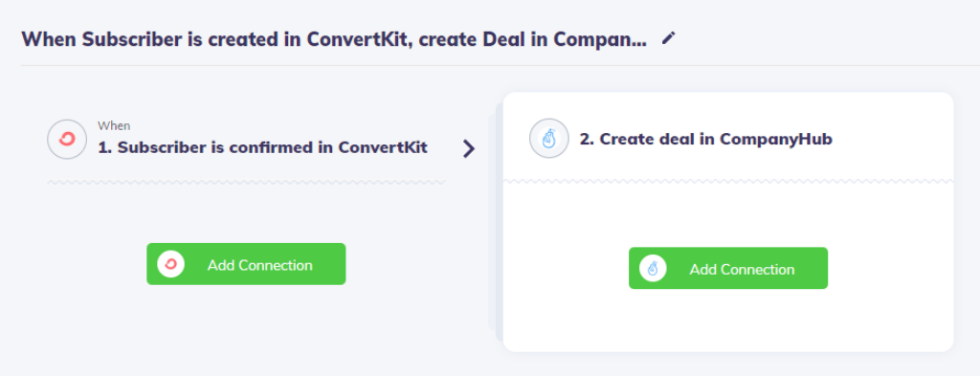Open step 1 'Subscriber is confirmed in ConvertKit'

pos(263,148)
